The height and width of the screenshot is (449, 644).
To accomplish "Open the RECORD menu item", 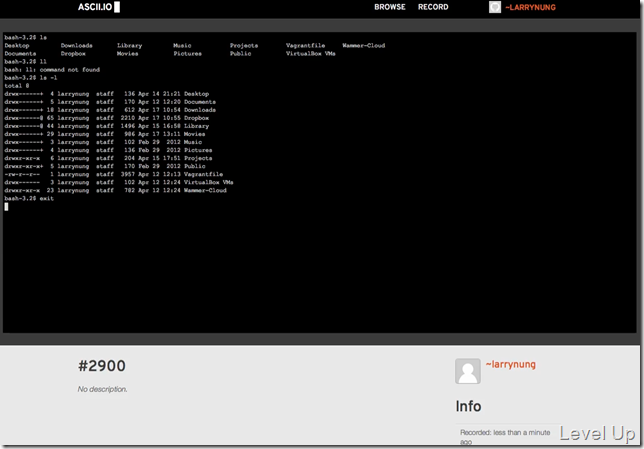I will coord(433,7).
